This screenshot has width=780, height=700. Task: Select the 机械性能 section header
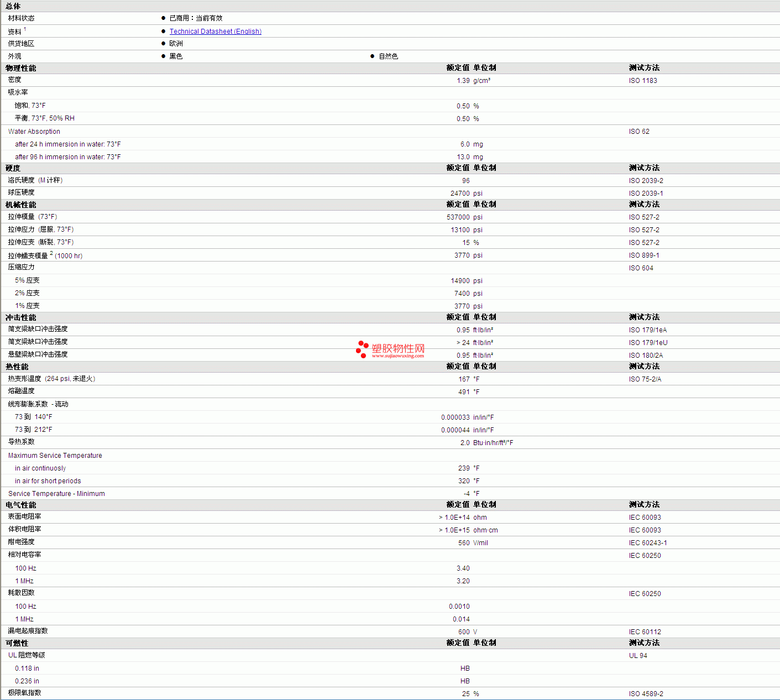[x=21, y=205]
